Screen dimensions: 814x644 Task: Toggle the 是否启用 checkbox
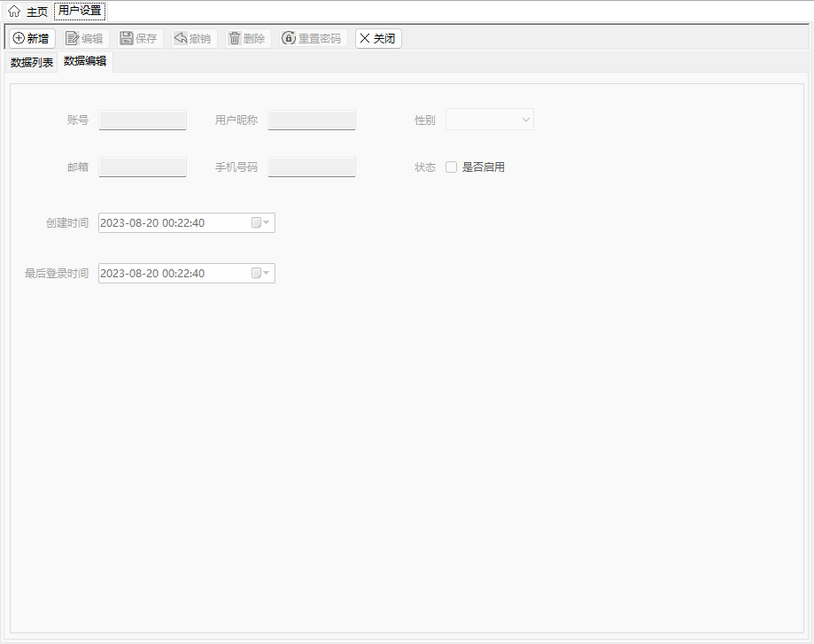(x=452, y=167)
